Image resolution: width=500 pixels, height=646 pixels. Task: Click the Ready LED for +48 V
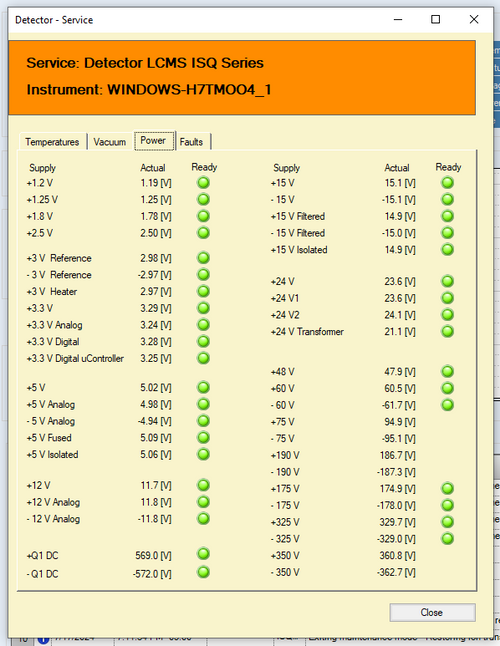coord(448,372)
